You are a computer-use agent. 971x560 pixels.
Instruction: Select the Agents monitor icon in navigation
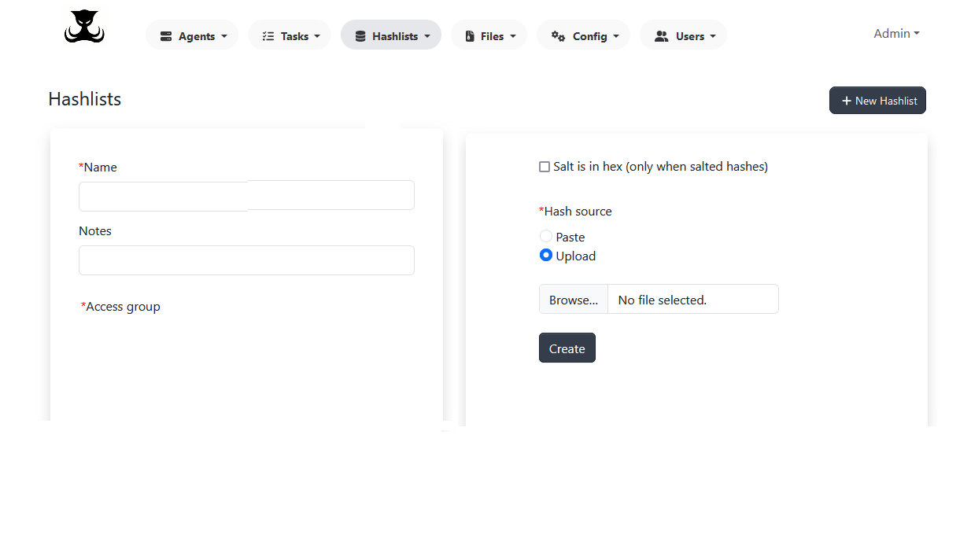(x=166, y=35)
